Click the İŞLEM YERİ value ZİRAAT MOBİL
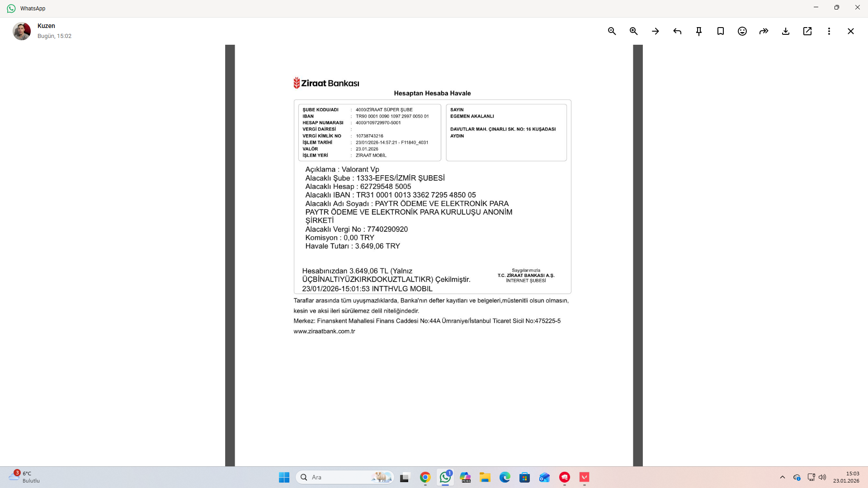Viewport: 868px width, 488px height. pyautogui.click(x=371, y=155)
